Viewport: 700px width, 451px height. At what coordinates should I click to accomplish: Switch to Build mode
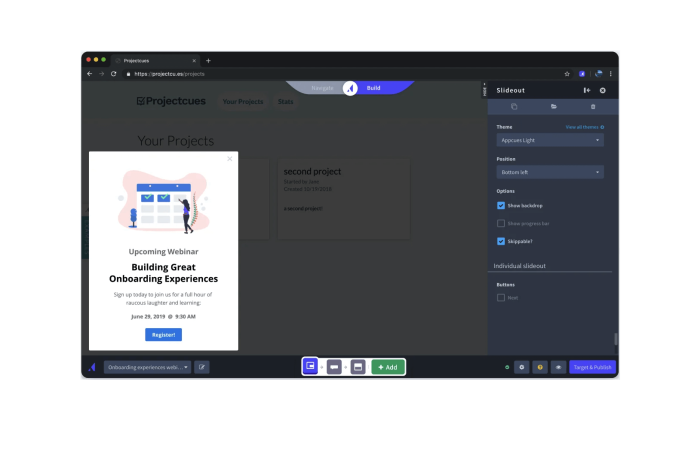tap(373, 88)
